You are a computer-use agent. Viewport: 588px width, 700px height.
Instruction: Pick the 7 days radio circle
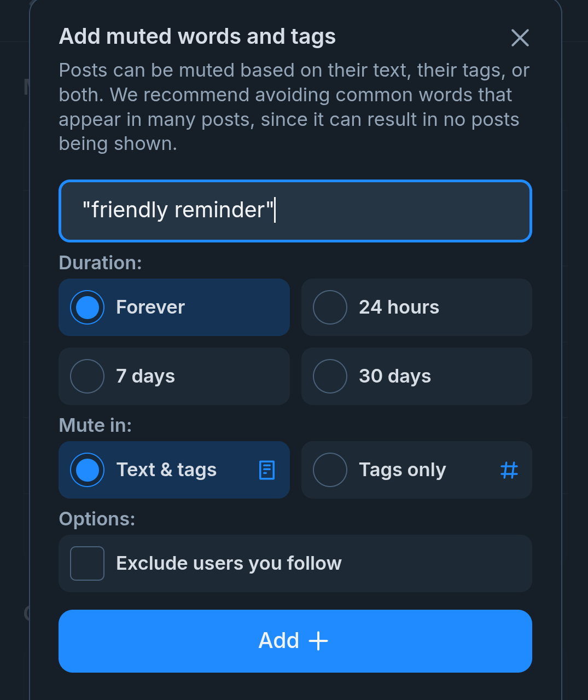coord(88,376)
